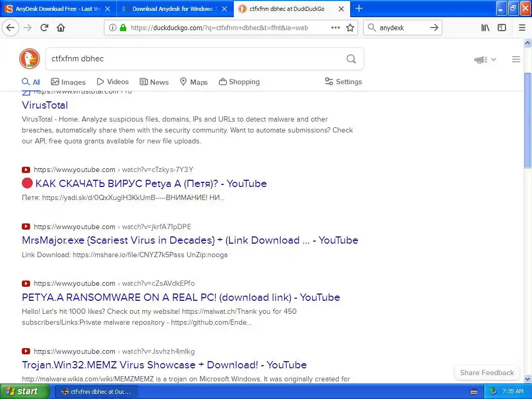Close the ctfxfnm dbhec DuckDuckGo tab
532x399 pixels.
coord(341,9)
